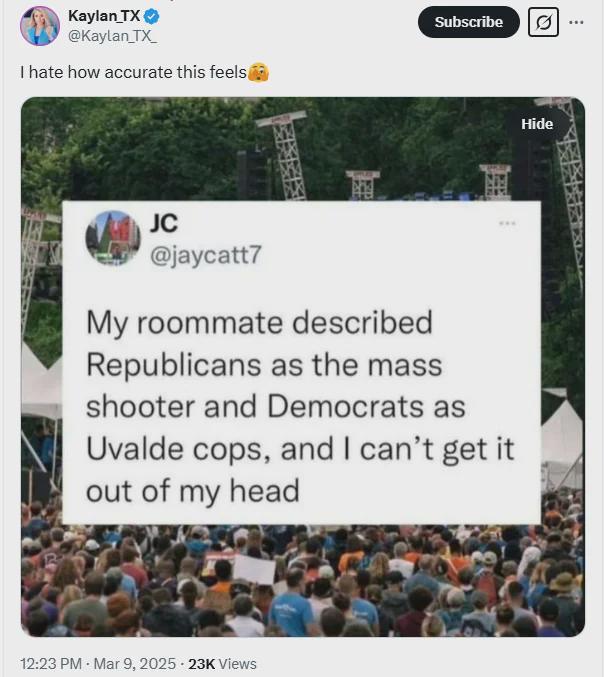Viewport: 604px width, 677px height.
Task: Click the Mar 9, 2025 date
Action: coord(135,664)
